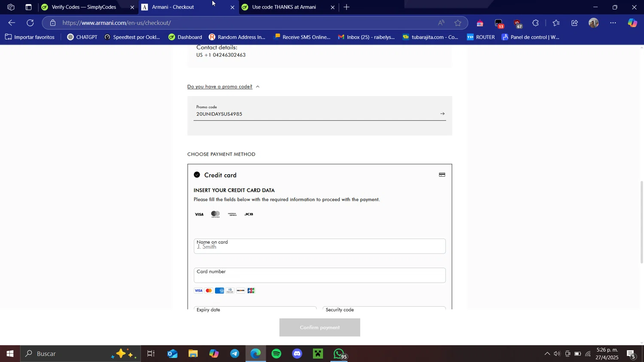Image resolution: width=644 pixels, height=362 pixels.
Task: Select the Credit card payment radio
Action: point(197,175)
